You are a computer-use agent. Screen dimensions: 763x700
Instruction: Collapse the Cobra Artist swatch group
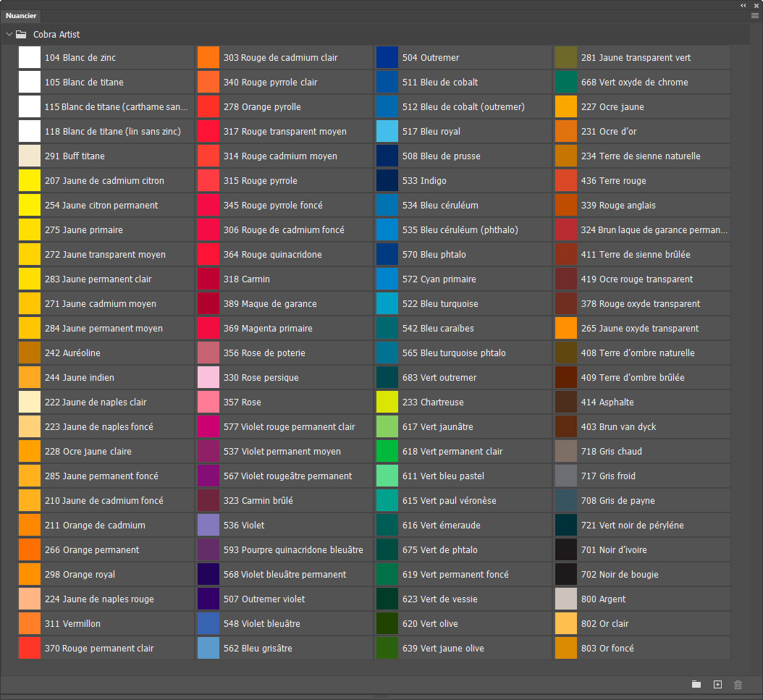[x=9, y=35]
